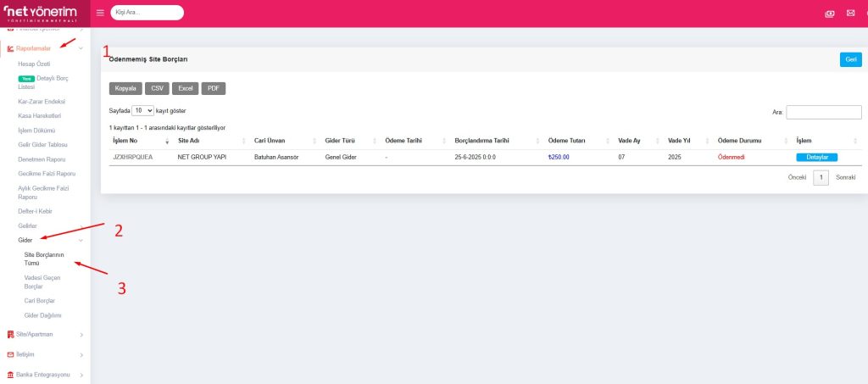This screenshot has height=384, width=868.
Task: Expand the Gelirler submenu
Action: [x=28, y=225]
